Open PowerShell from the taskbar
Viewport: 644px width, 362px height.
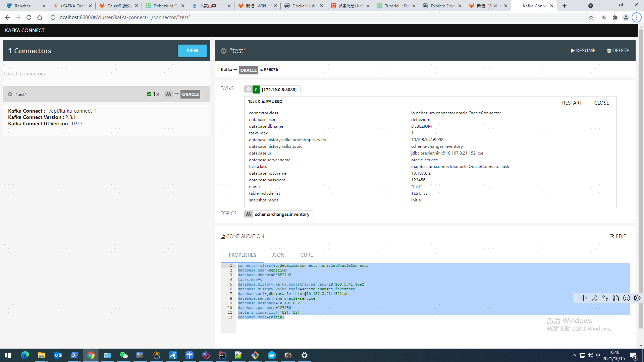pos(74,355)
